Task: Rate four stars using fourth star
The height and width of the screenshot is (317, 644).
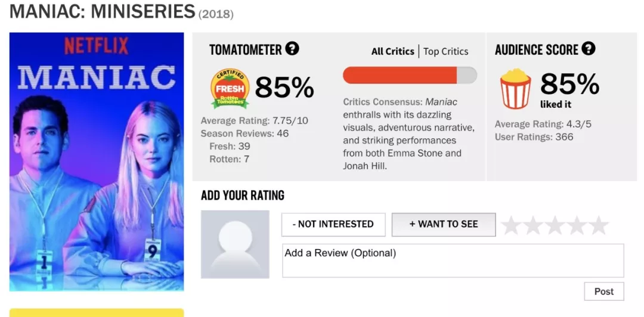Action: click(x=577, y=225)
